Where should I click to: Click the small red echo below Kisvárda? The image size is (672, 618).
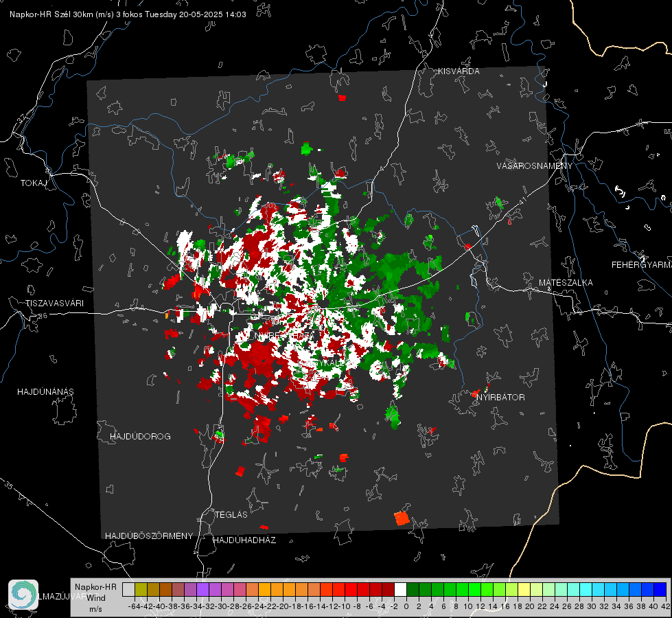coord(342,98)
